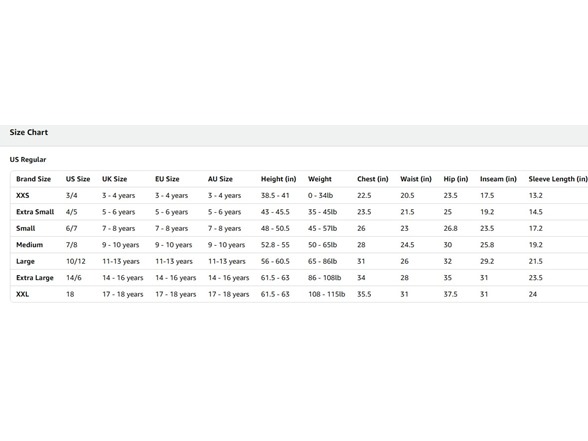This screenshot has width=588, height=441.
Task: Click the Hip (in) column header
Action: (456, 179)
